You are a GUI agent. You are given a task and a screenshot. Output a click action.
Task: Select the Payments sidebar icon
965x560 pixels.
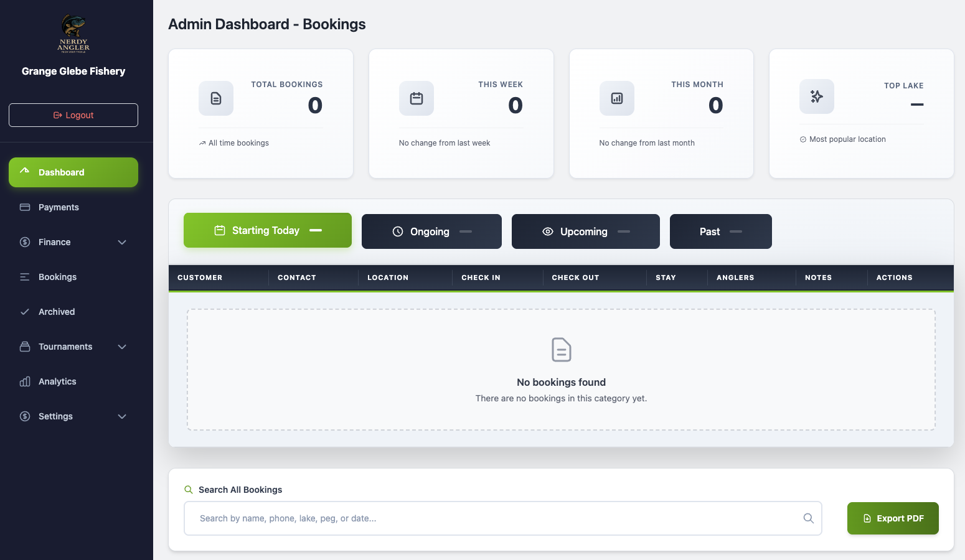pos(24,207)
